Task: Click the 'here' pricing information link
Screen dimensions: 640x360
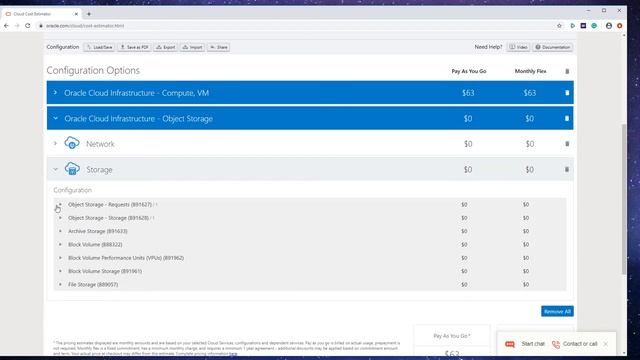Action: click(x=233, y=353)
